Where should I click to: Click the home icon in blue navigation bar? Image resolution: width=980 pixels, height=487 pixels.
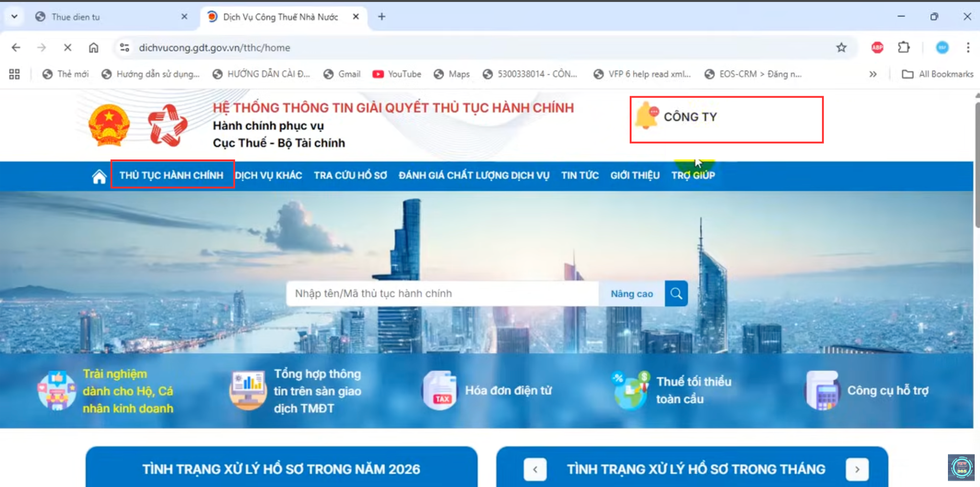pyautogui.click(x=99, y=176)
